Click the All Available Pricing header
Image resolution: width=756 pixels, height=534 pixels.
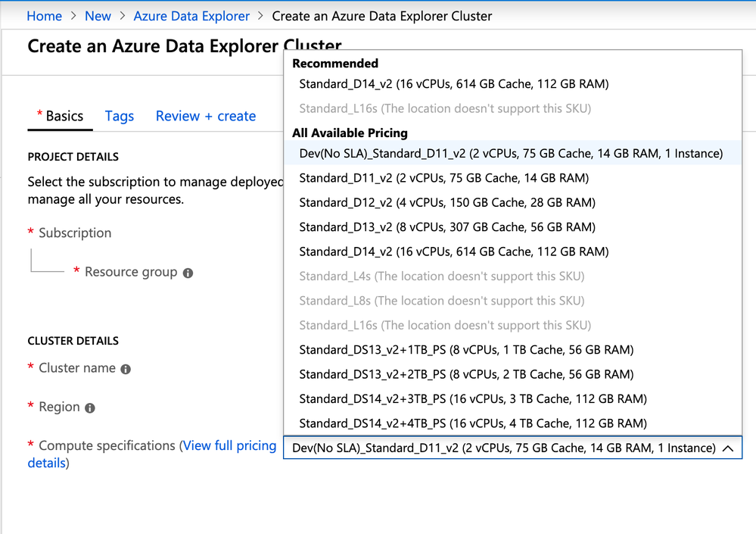coord(350,133)
